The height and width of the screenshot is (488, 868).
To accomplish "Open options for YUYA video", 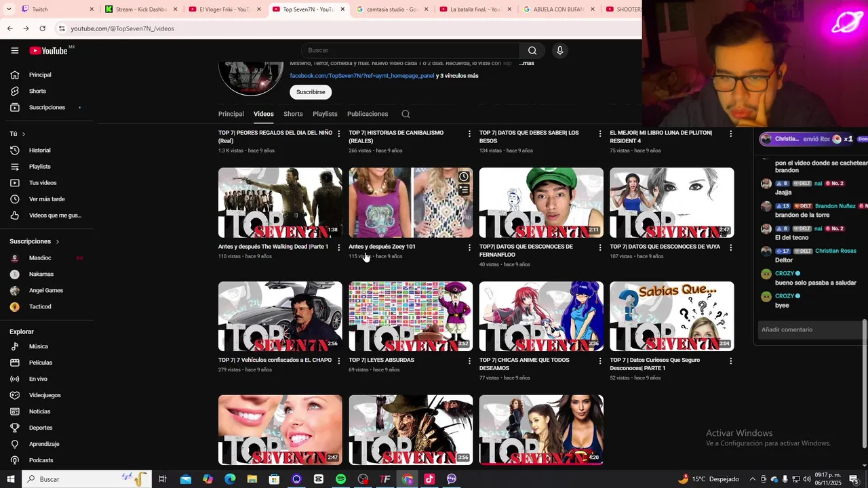I will click(x=730, y=248).
